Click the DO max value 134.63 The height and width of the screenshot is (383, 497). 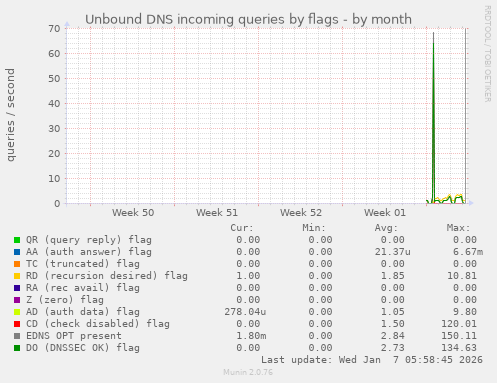(x=459, y=348)
